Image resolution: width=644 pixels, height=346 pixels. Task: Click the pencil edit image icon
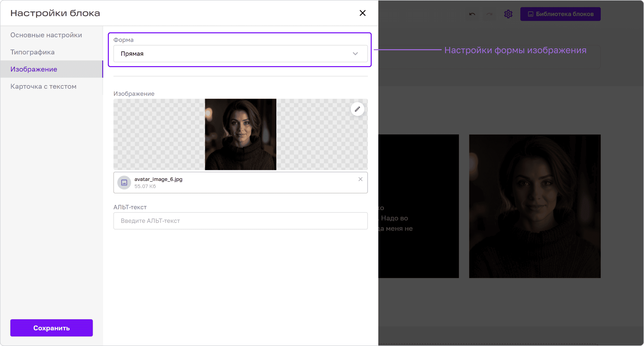pos(357,109)
